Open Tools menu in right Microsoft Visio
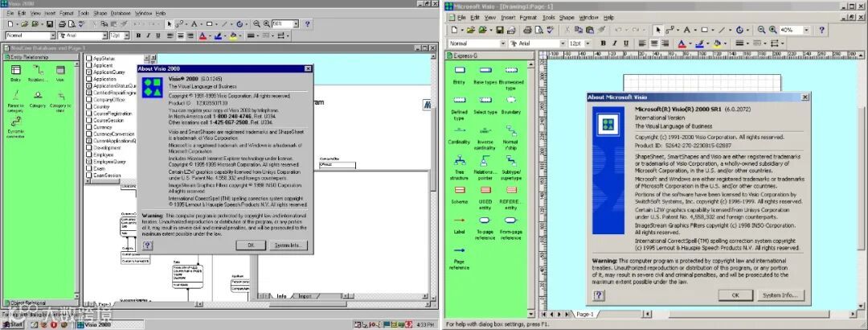Screen dimensions: 868x330 click(548, 18)
